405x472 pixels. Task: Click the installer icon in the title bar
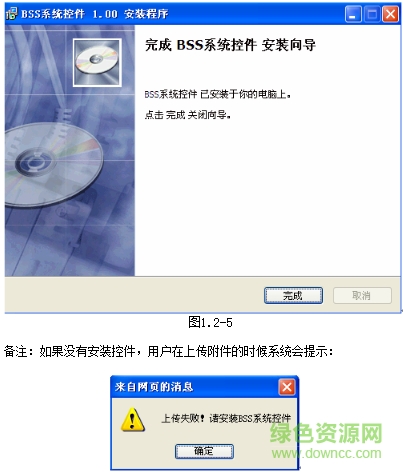pos(11,14)
